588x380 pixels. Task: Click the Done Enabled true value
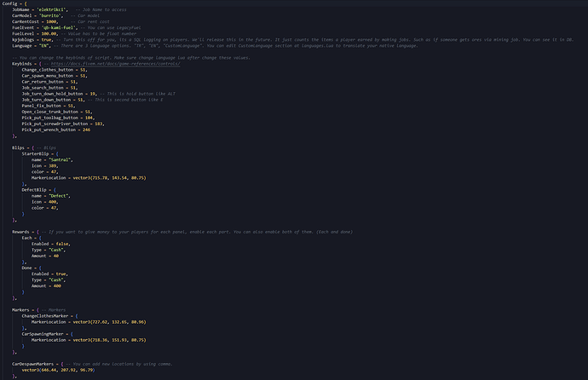click(x=61, y=273)
